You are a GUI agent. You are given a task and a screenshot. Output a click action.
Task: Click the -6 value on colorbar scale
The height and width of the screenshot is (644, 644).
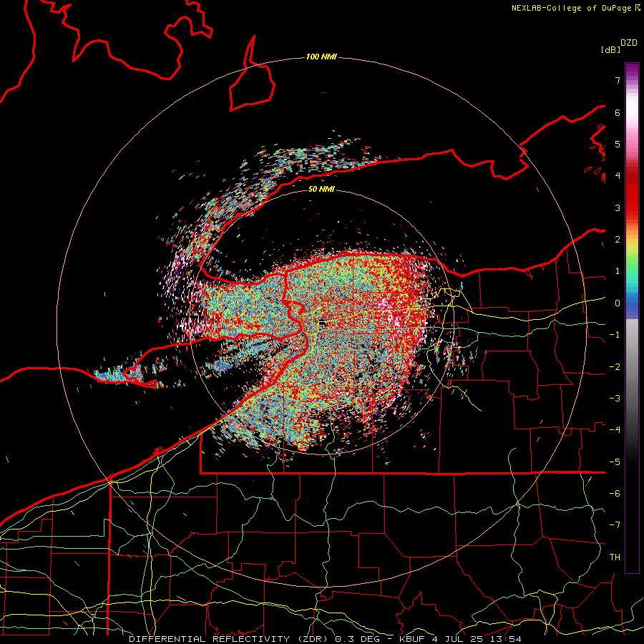pos(615,493)
